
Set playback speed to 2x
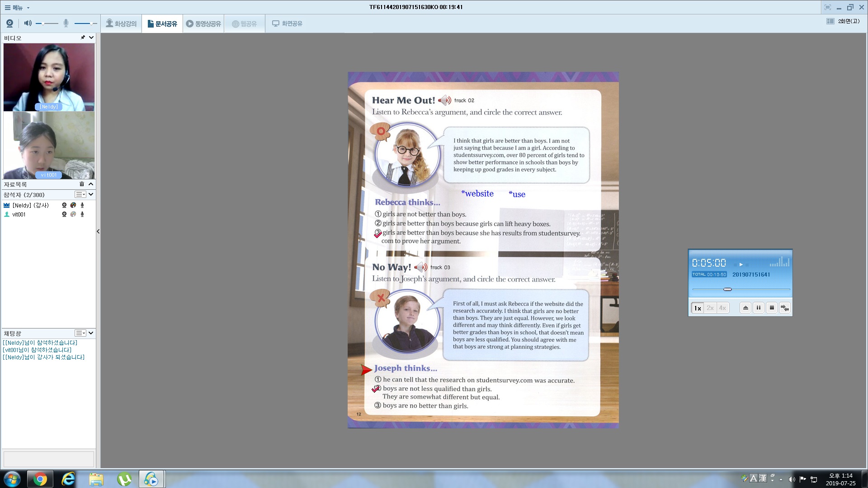click(710, 308)
